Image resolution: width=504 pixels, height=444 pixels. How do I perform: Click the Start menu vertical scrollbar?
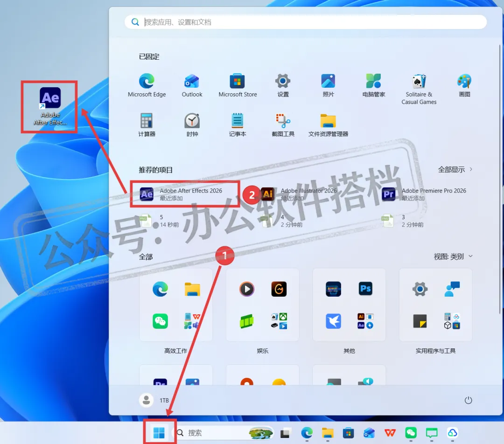tap(499, 179)
